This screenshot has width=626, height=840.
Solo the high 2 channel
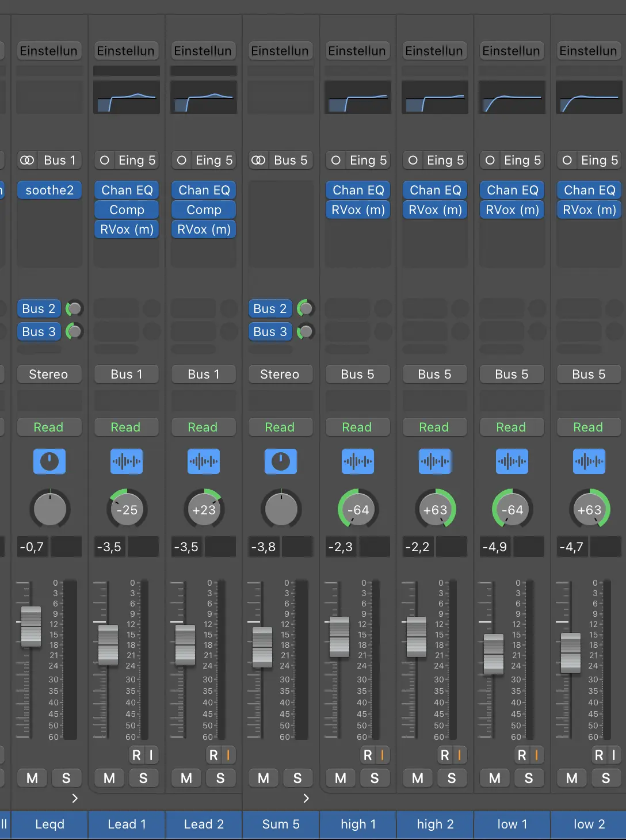click(x=452, y=778)
